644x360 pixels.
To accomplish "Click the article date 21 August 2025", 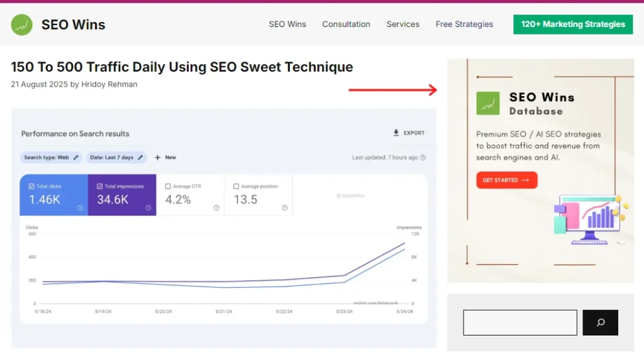I will [39, 84].
